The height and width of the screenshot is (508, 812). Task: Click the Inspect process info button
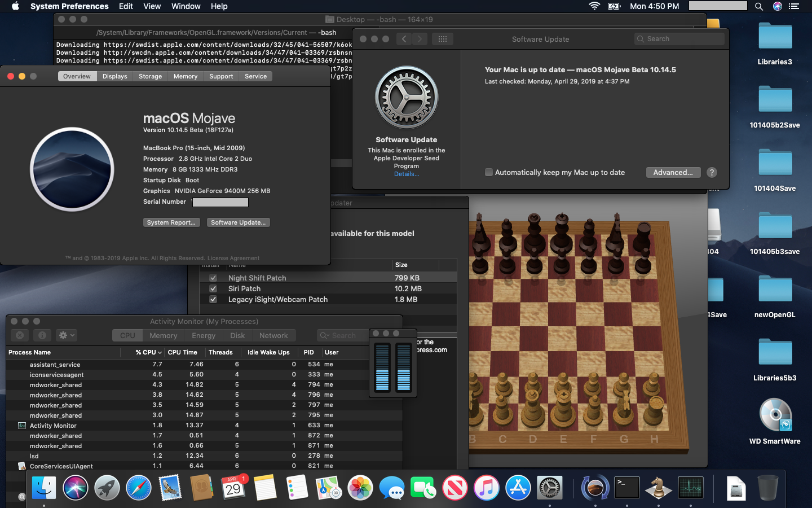pyautogui.click(x=42, y=335)
